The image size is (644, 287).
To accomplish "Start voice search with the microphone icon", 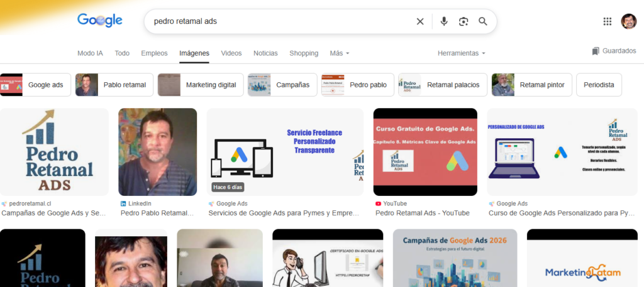I will 444,21.
